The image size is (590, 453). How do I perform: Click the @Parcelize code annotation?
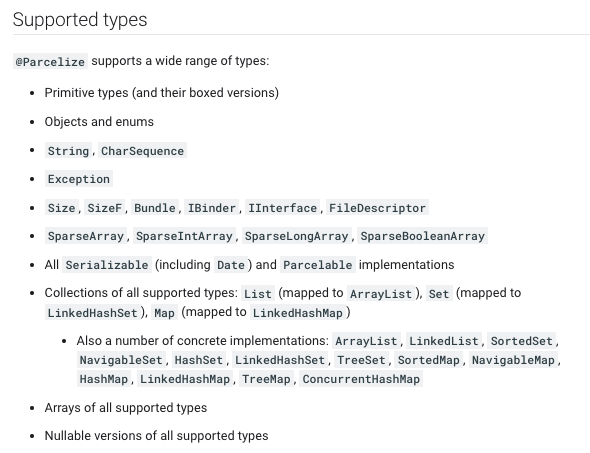click(50, 61)
